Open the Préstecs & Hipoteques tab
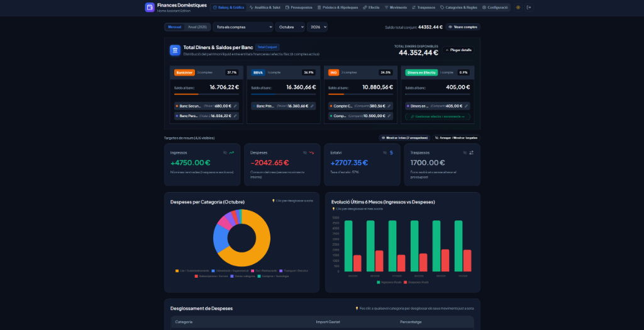The image size is (644, 330). tap(338, 8)
